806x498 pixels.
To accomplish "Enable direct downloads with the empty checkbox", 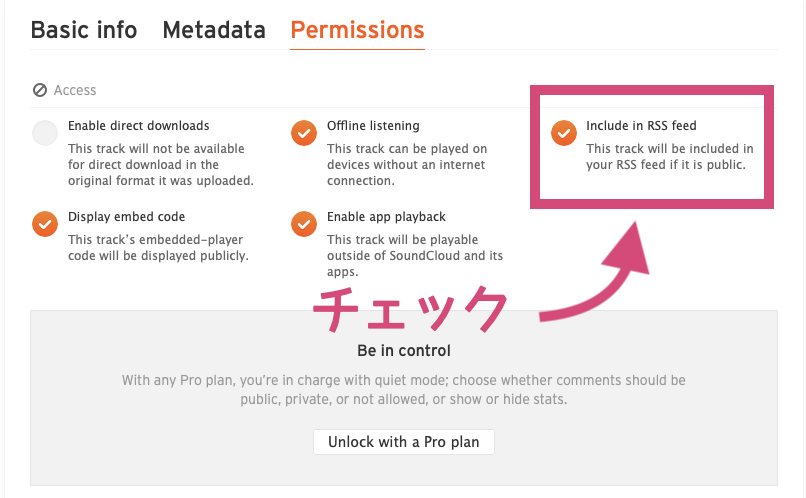I will pyautogui.click(x=45, y=133).
